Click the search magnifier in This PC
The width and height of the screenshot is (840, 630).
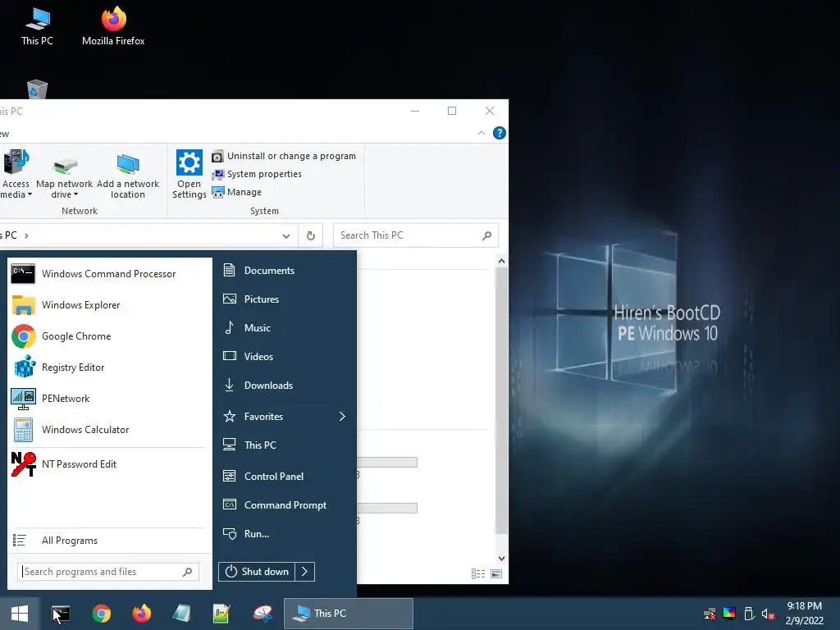pos(486,235)
